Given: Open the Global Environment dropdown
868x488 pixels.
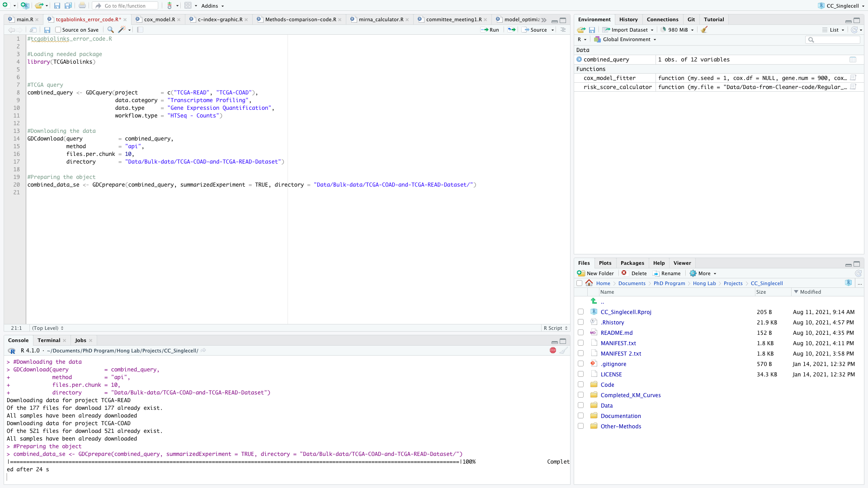Looking at the screenshot, I should (625, 39).
